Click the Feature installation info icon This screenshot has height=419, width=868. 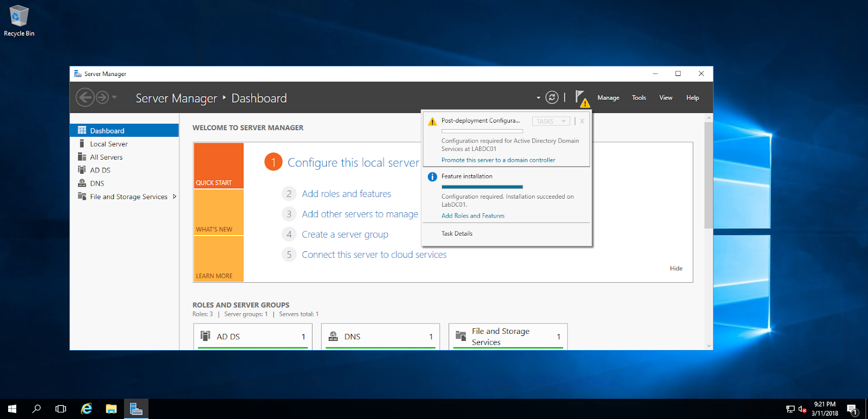(432, 177)
